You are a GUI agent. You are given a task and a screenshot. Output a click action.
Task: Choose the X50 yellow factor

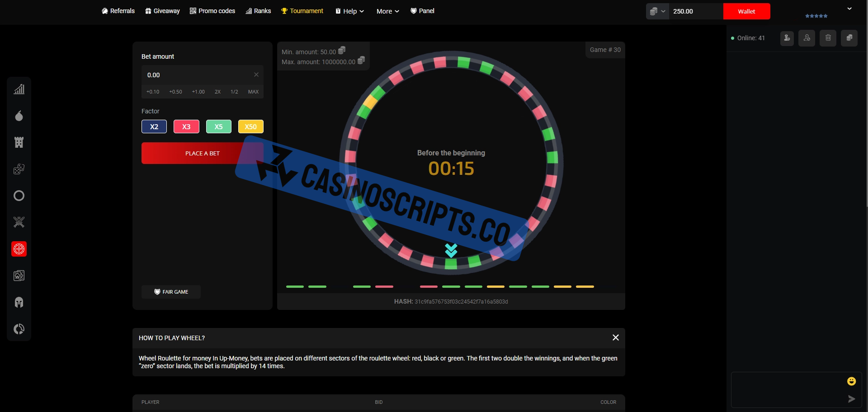[x=250, y=126]
